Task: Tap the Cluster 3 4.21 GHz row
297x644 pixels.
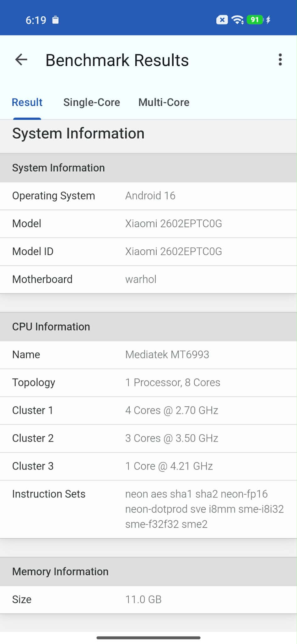Action: [x=148, y=466]
